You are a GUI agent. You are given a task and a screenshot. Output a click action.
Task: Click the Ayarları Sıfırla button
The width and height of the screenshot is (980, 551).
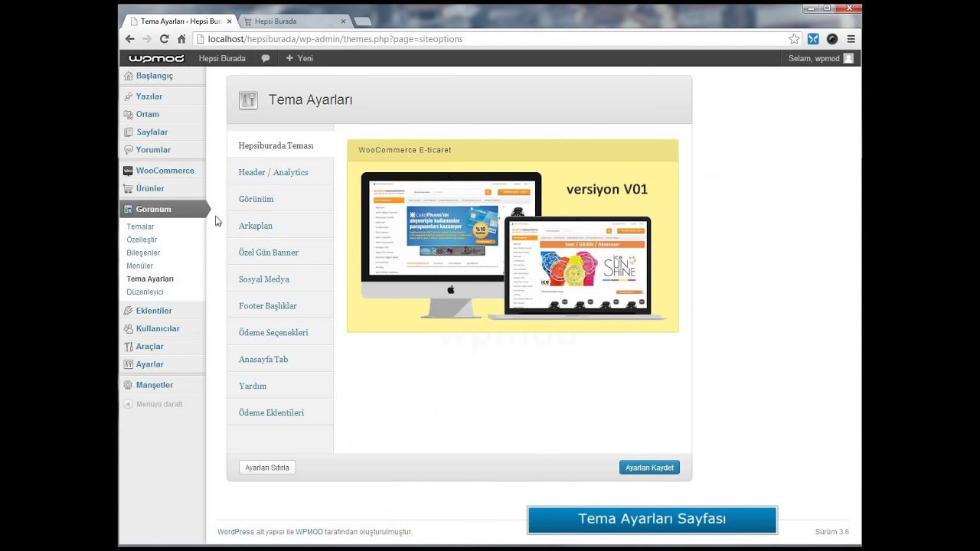coord(267,468)
